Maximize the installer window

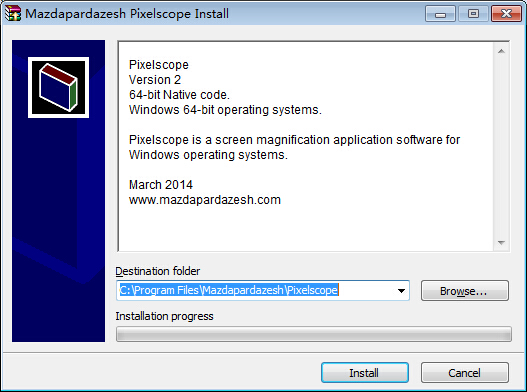click(x=473, y=14)
